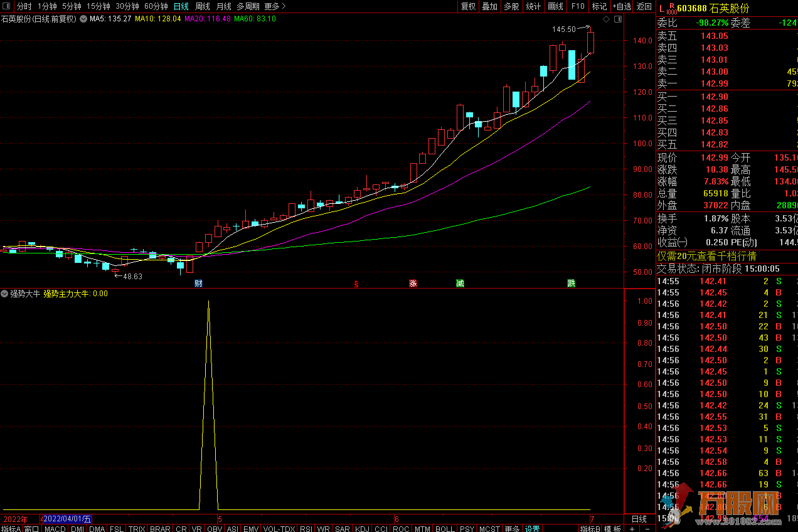This screenshot has height=532, width=798.
Task: Click the plus zoom-in icon at bottom
Action: 632,529
